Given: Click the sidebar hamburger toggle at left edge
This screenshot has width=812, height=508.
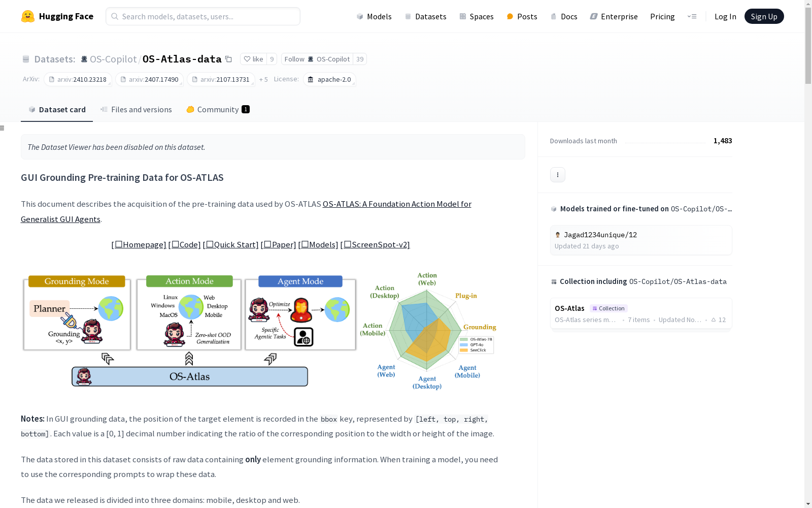Looking at the screenshot, I should click(3, 128).
